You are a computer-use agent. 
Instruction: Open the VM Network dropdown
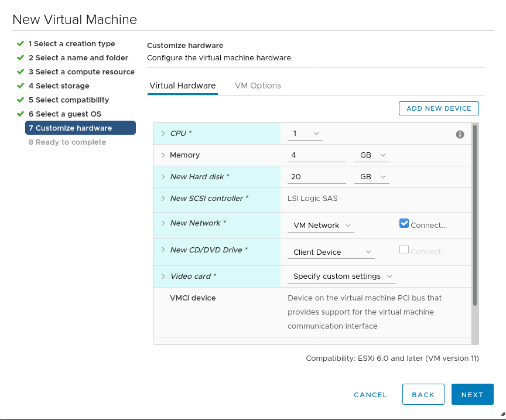(x=321, y=226)
